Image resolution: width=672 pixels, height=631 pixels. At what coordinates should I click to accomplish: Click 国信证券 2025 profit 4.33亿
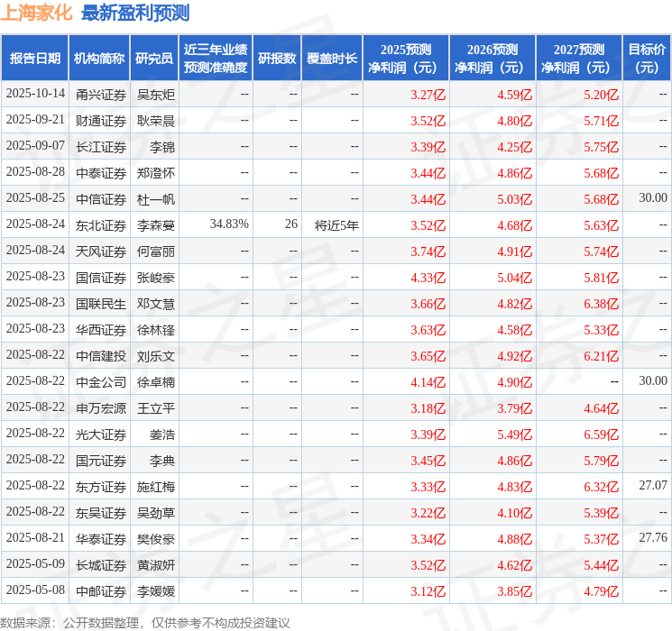coord(428,278)
